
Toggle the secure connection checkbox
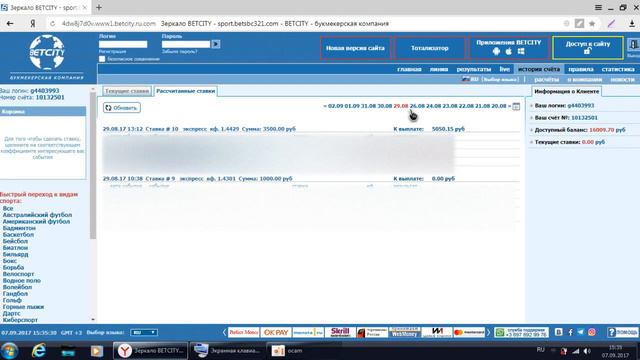click(102, 59)
